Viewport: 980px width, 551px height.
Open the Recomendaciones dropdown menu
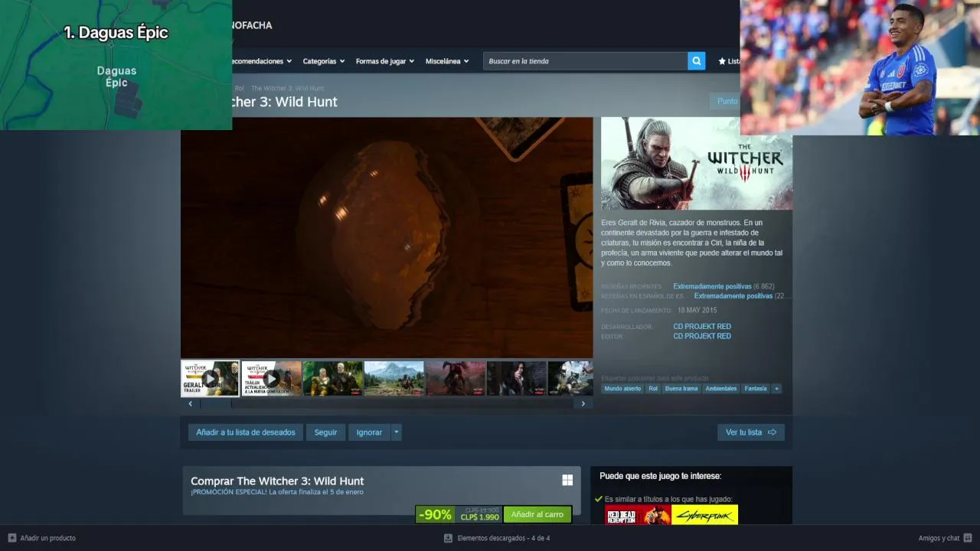260,61
